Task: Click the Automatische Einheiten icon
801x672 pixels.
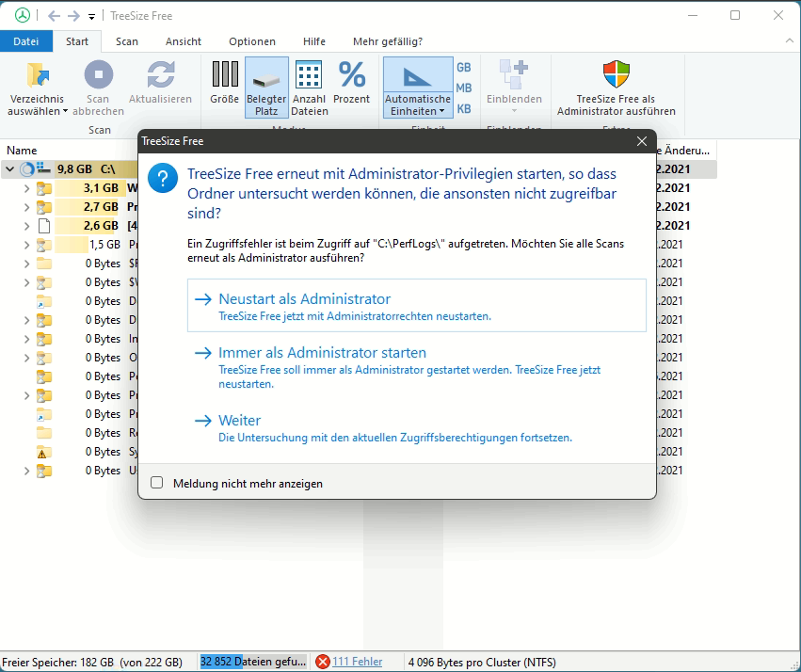Action: [x=417, y=75]
